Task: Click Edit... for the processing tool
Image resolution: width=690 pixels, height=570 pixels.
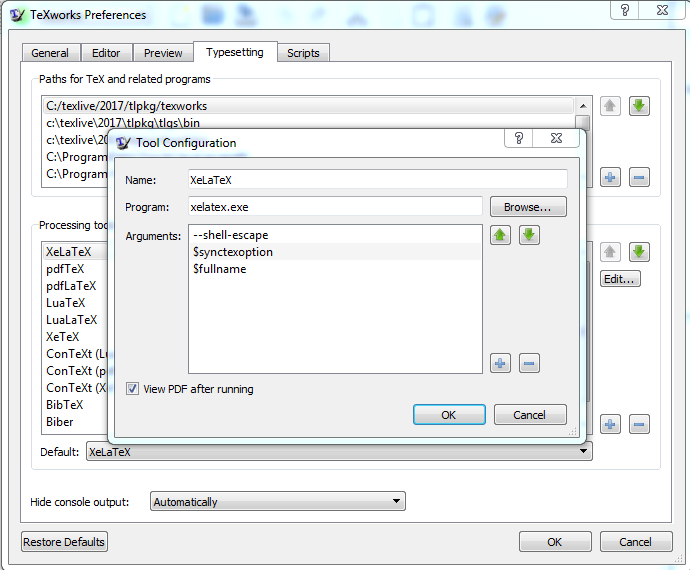Action: pos(620,279)
